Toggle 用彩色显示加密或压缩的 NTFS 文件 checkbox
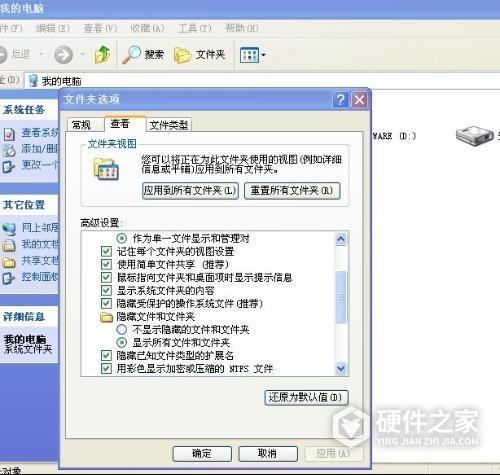 pyautogui.click(x=106, y=369)
